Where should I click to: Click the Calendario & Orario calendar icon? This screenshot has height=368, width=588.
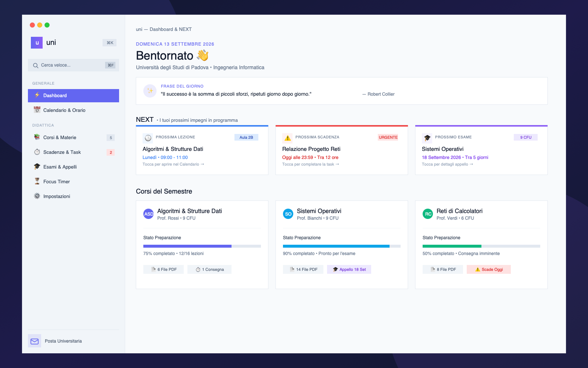point(37,110)
